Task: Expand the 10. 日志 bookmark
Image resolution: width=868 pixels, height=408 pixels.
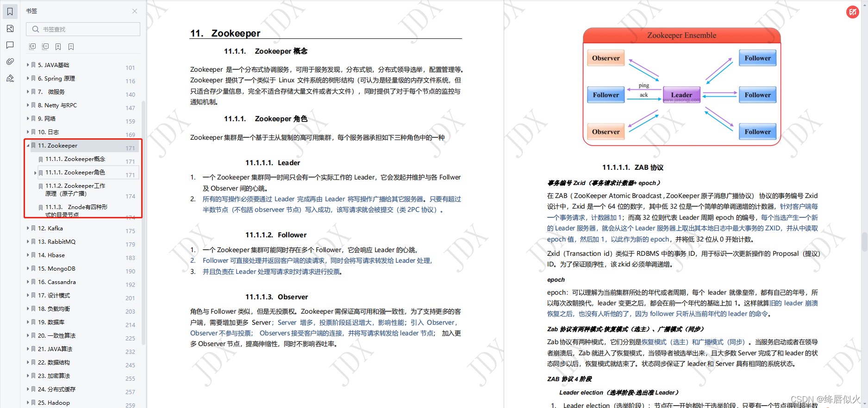Action: click(x=28, y=132)
